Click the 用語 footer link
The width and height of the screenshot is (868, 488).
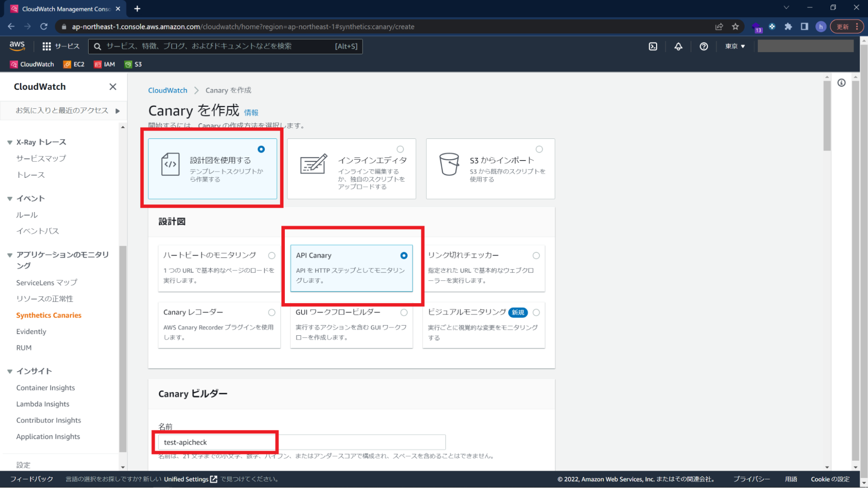pos(791,479)
